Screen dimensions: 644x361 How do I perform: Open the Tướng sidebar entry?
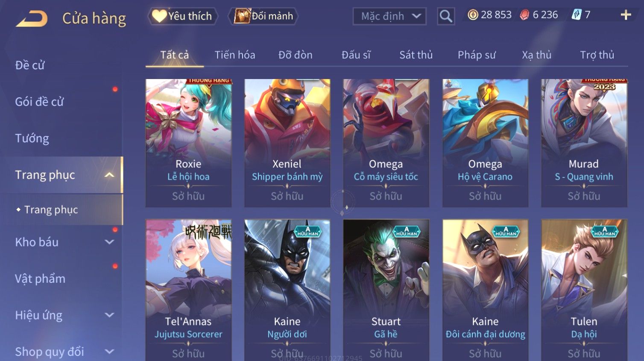pyautogui.click(x=32, y=138)
